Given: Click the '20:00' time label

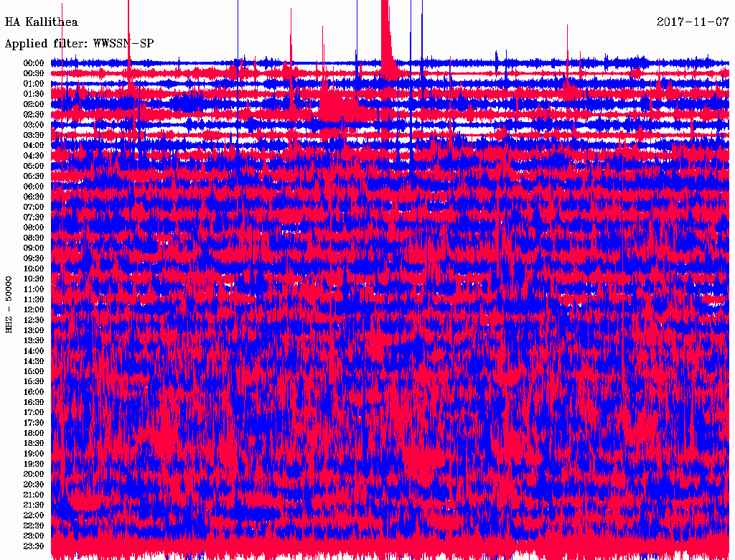Looking at the screenshot, I should 34,474.
